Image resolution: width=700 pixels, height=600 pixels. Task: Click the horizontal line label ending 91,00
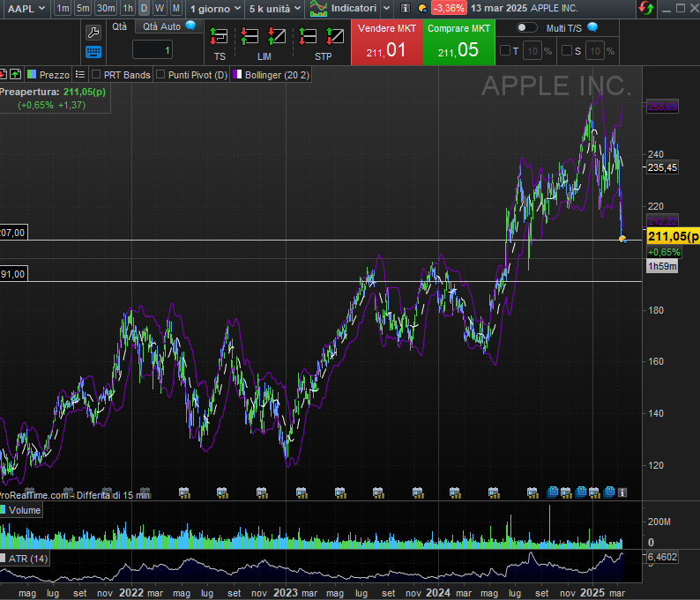(13, 274)
